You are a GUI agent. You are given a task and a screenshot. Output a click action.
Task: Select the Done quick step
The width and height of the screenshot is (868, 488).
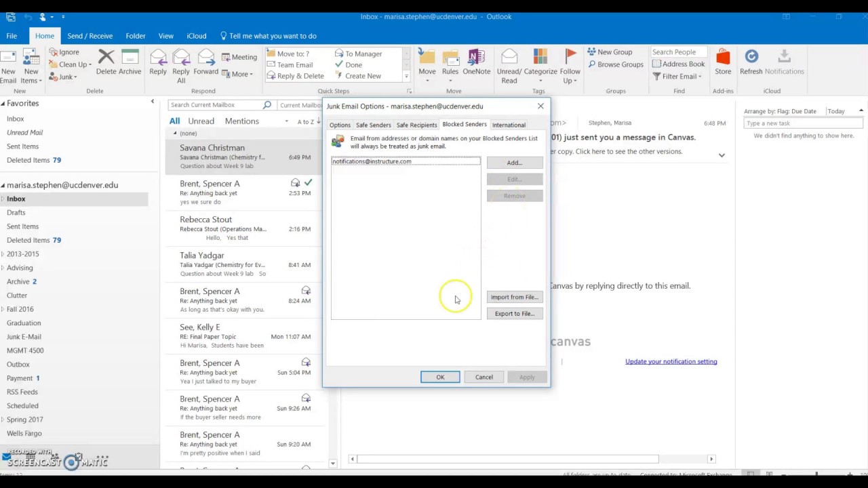[x=349, y=64]
